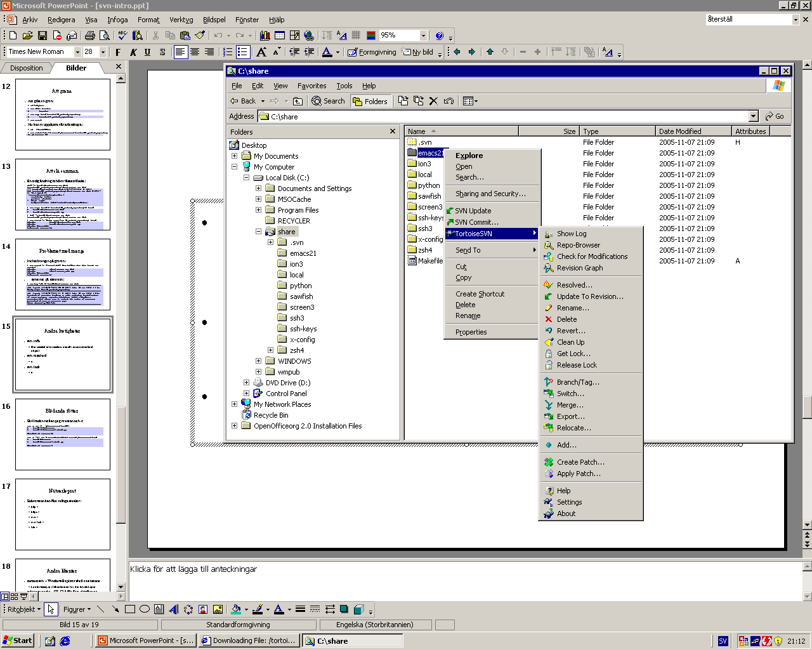Select the Oval drawing tool
Viewport: 812px width, 650px height.
coord(145,609)
